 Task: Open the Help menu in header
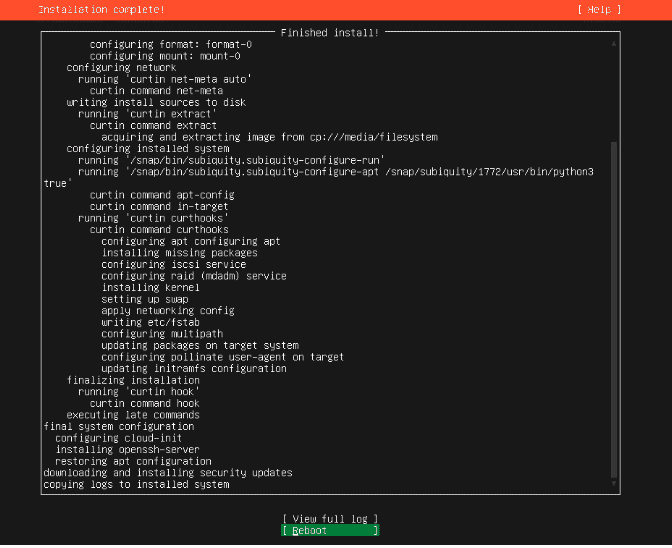(x=599, y=9)
